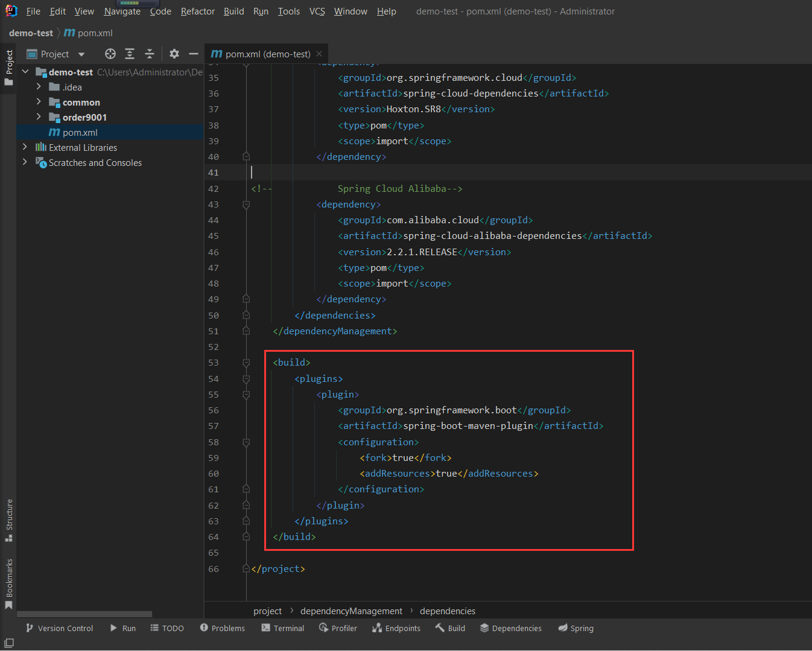Open the Version Control tool window

coord(59,628)
